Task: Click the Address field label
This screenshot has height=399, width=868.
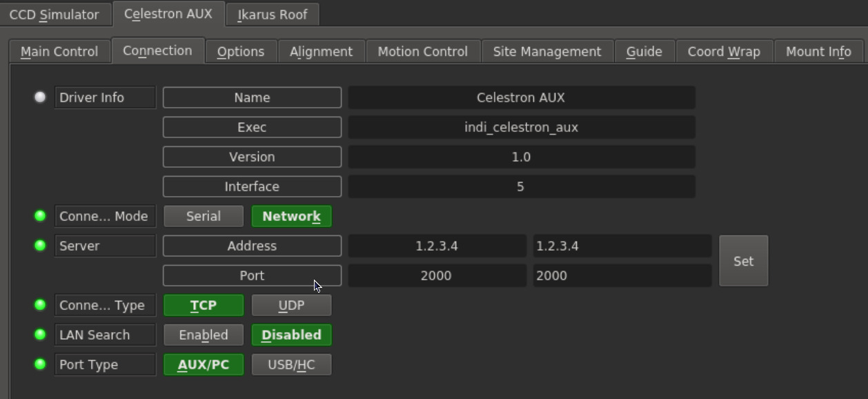Action: click(x=252, y=246)
